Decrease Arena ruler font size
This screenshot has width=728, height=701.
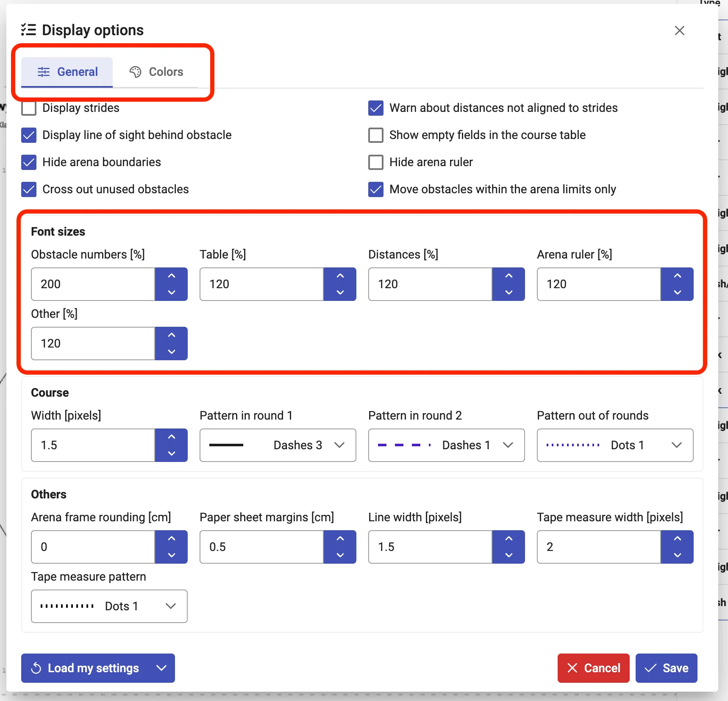click(677, 292)
